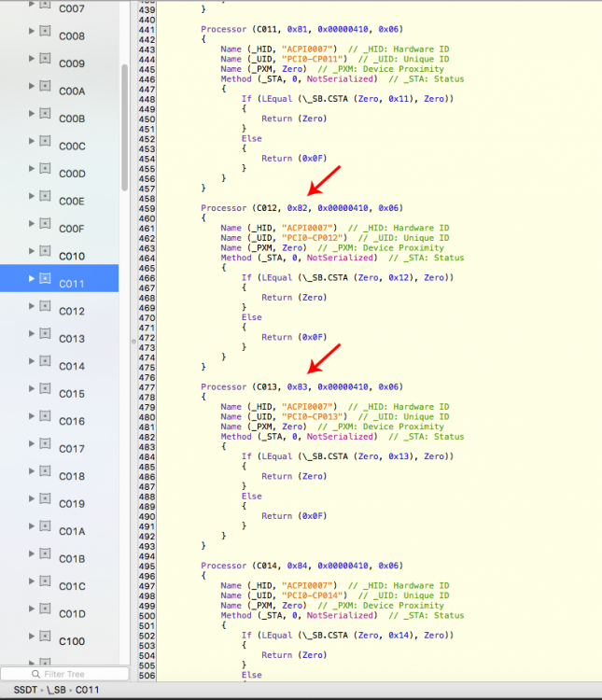Click the sidebar vertical scrollbar thumb
The image size is (602, 700).
(124, 128)
